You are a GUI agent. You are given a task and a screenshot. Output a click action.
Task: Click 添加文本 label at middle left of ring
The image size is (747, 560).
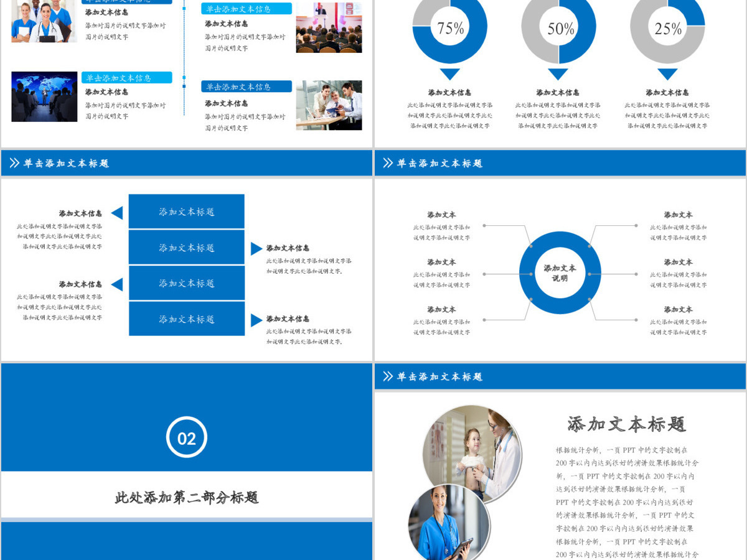441,262
